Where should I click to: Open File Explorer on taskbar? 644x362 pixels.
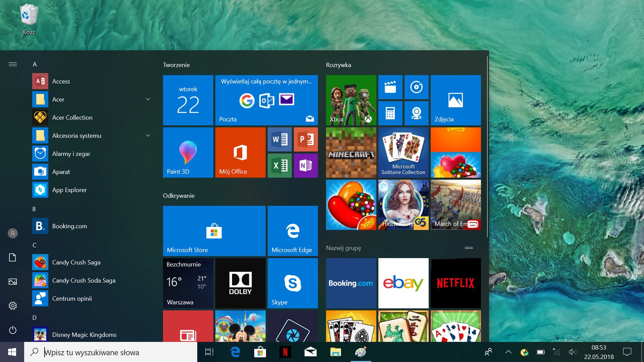point(335,352)
